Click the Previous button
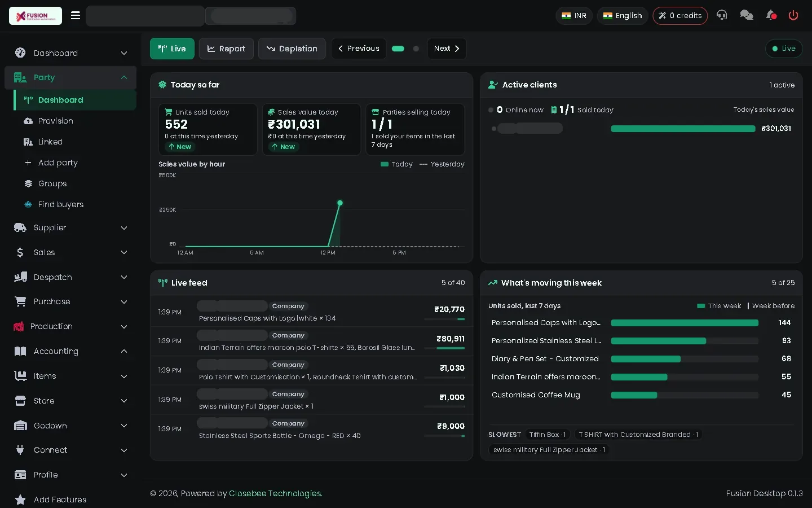 pos(359,49)
